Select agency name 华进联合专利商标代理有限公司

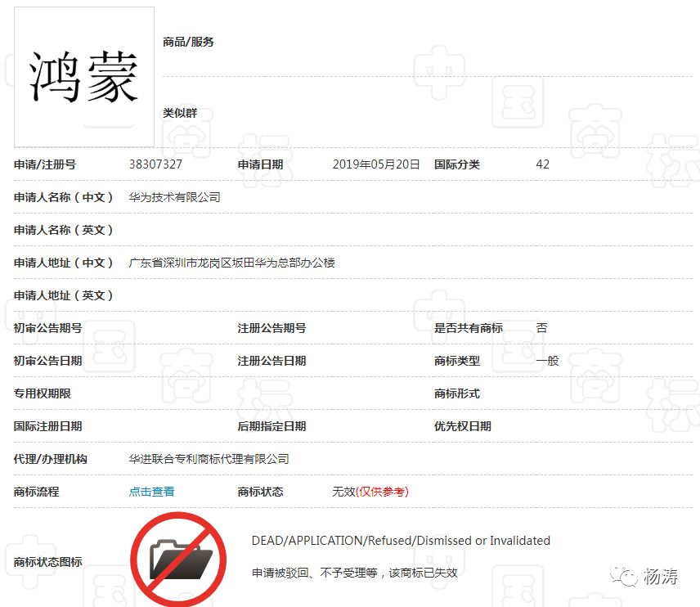[209, 459]
